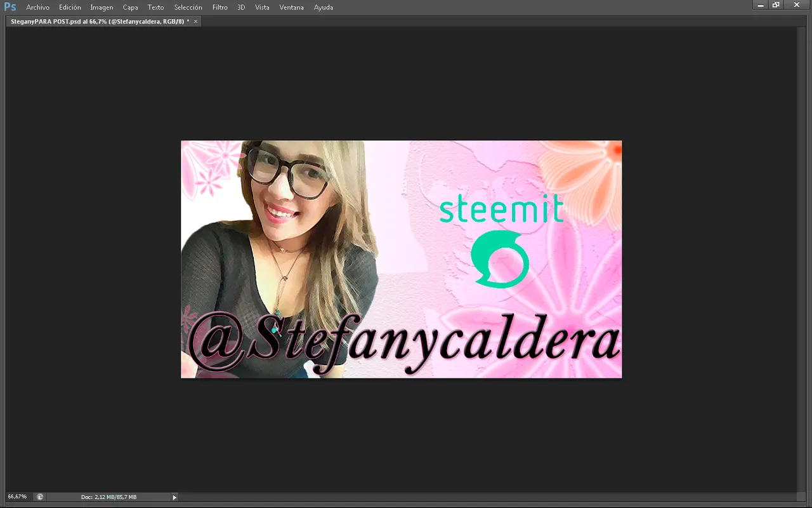Restore down the Photoshop window
812x508 pixels.
click(x=776, y=5)
